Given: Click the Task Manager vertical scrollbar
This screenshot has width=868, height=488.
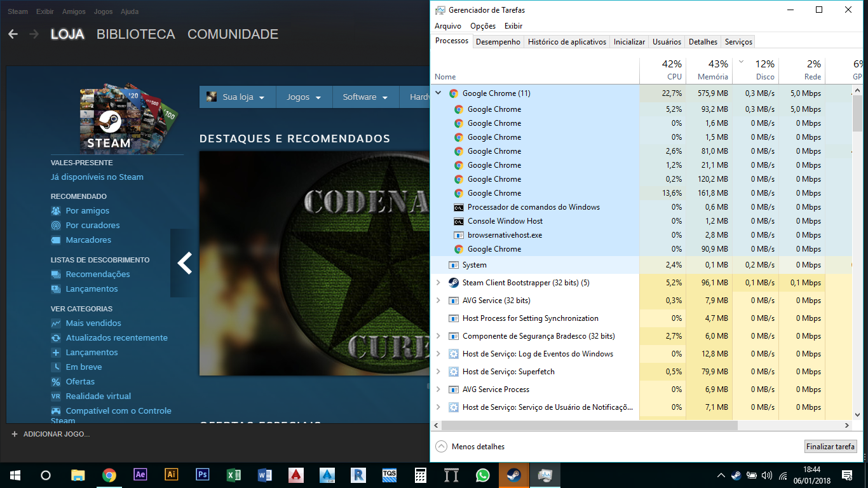Looking at the screenshot, I should (857, 113).
